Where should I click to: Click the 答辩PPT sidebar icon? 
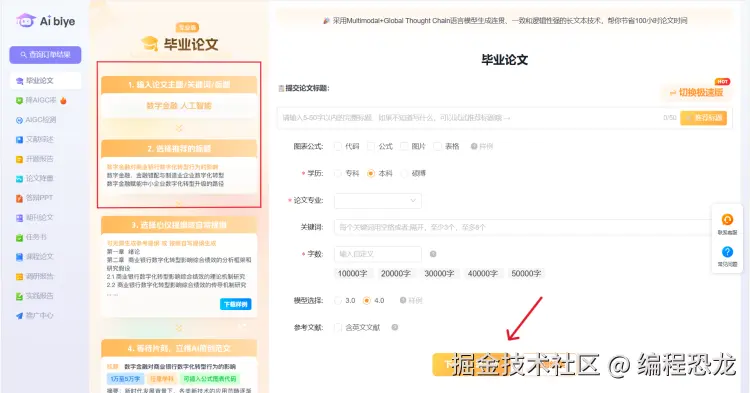click(x=19, y=198)
